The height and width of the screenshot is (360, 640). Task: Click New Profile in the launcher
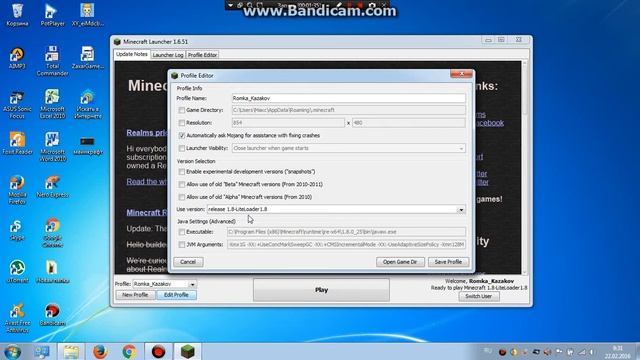click(135, 295)
